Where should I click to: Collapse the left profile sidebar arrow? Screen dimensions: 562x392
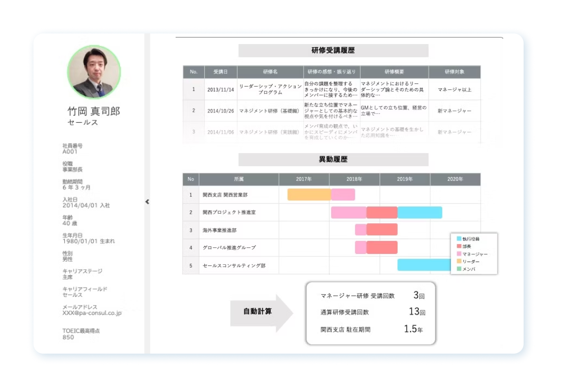147,202
